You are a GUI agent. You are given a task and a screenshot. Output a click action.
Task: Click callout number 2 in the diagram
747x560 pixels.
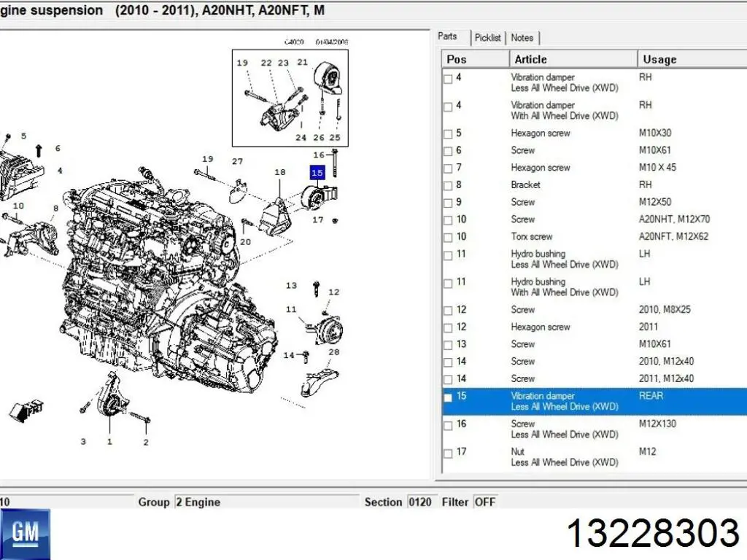[x=146, y=443]
